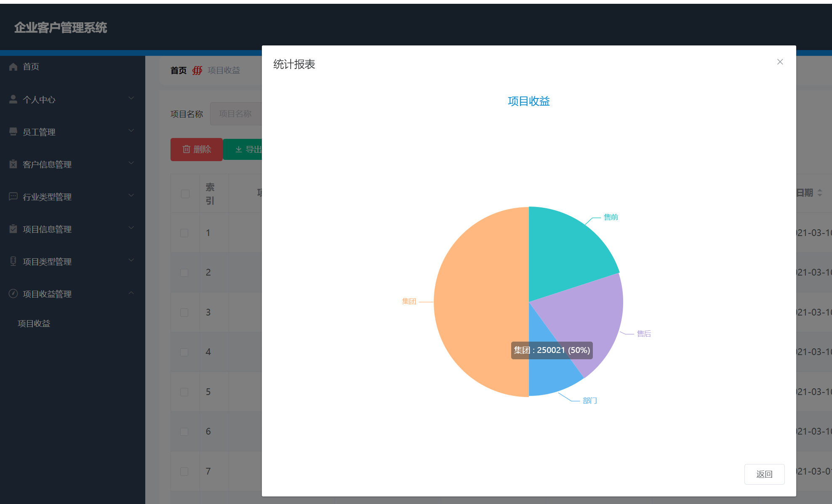Click the microphone icon beside 项目类型管理
832x504 pixels.
click(x=13, y=261)
